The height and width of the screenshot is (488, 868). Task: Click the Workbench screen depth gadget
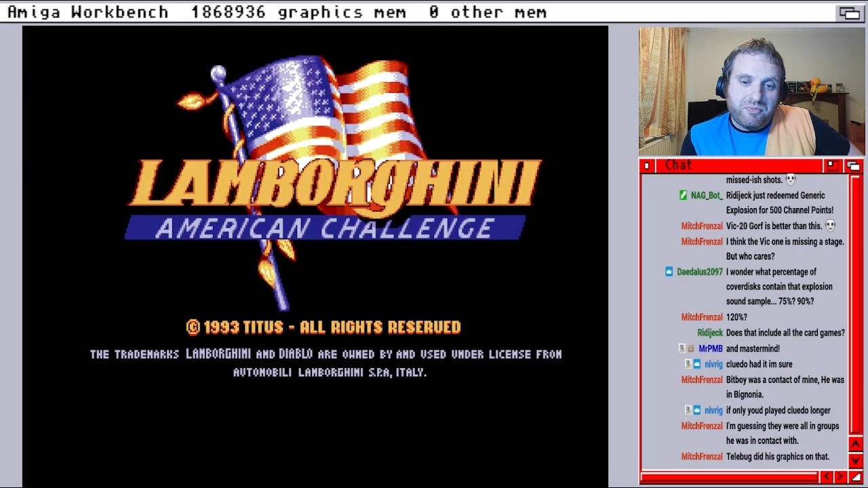[x=849, y=12]
